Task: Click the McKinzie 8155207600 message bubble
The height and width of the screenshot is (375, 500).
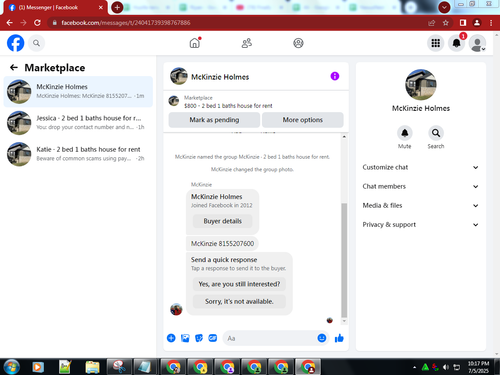Action: pyautogui.click(x=222, y=243)
